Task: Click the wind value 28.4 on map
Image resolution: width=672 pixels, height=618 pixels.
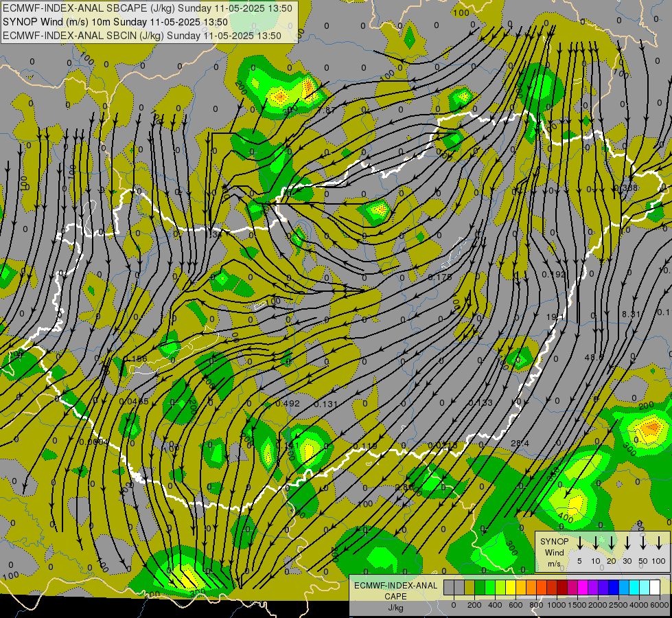Action: [x=520, y=443]
